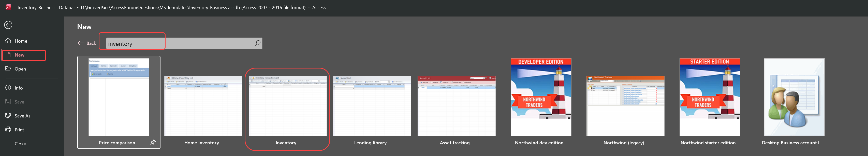Image resolution: width=868 pixels, height=156 pixels.
Task: Click the Lending library caption
Action: click(x=370, y=143)
